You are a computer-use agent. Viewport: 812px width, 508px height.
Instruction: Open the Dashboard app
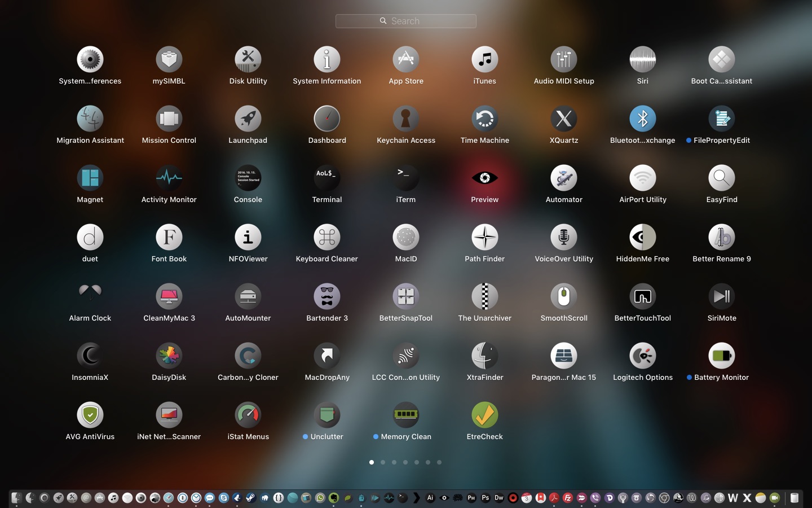(327, 119)
